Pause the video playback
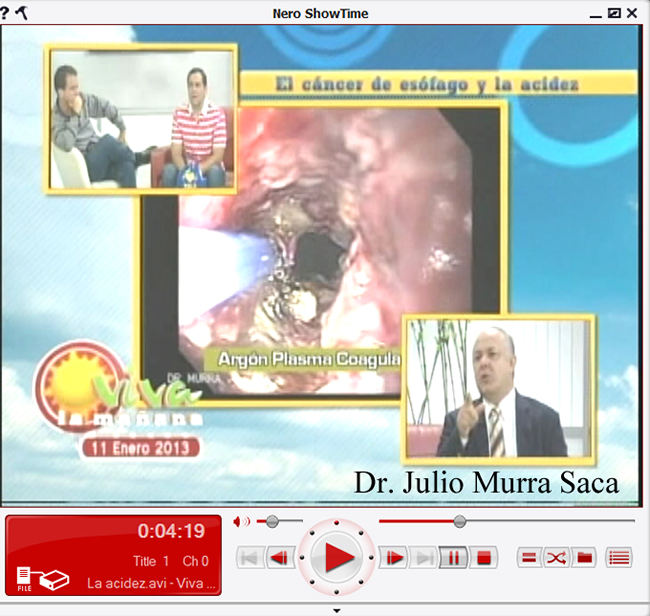The height and width of the screenshot is (616, 650). pos(453,558)
